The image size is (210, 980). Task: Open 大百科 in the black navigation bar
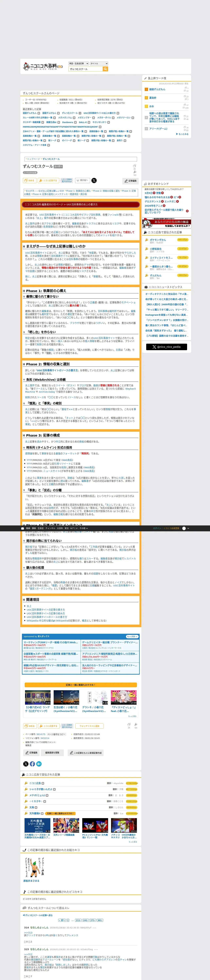(60, 528)
